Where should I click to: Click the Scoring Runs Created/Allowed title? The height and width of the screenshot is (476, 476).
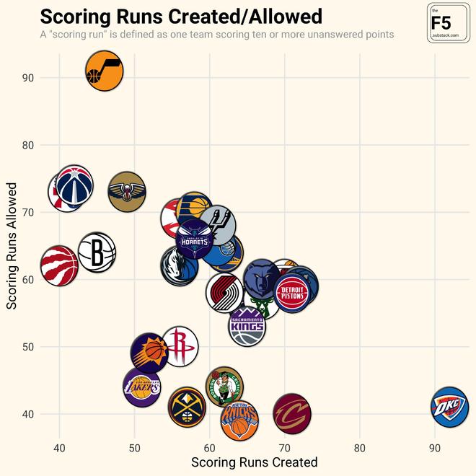pyautogui.click(x=181, y=17)
